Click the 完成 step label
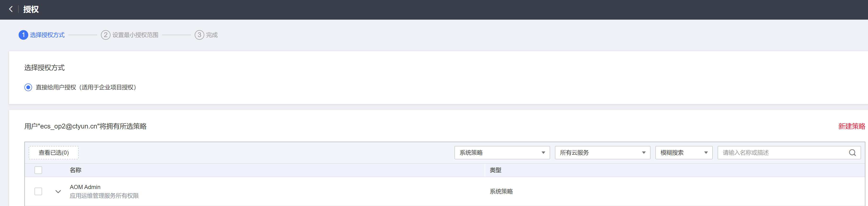 click(212, 35)
